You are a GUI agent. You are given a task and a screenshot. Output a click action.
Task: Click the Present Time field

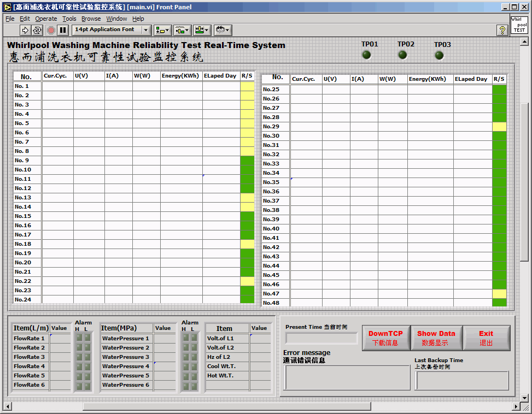point(321,338)
